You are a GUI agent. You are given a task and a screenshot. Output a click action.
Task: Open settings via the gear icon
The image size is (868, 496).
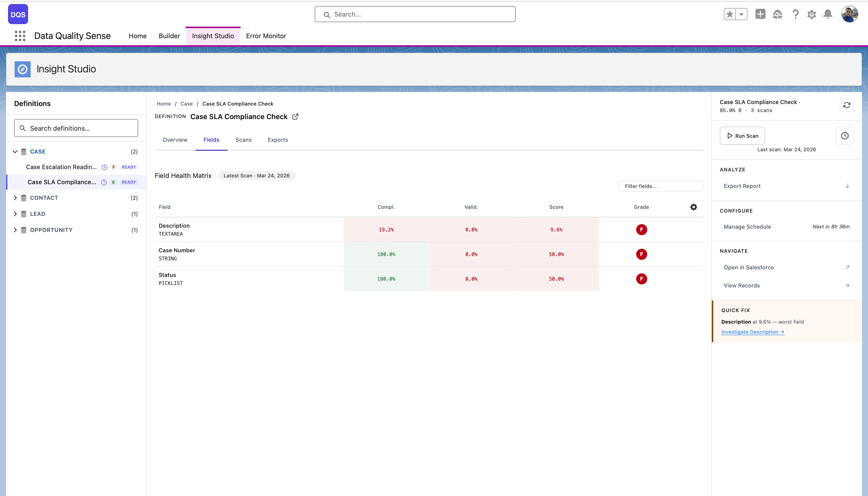pyautogui.click(x=811, y=14)
